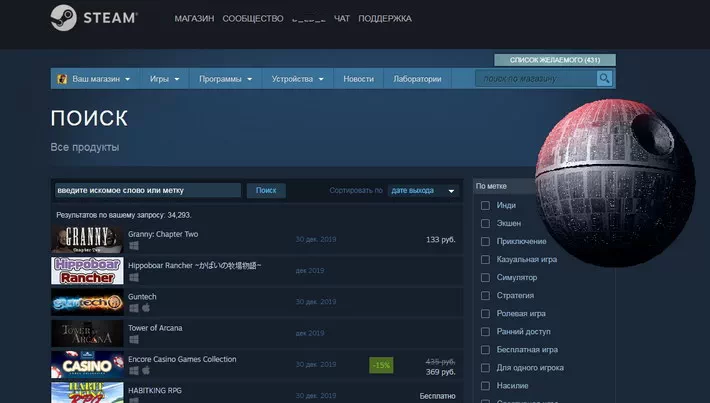Toggle the Насилие tag checkbox

point(485,386)
